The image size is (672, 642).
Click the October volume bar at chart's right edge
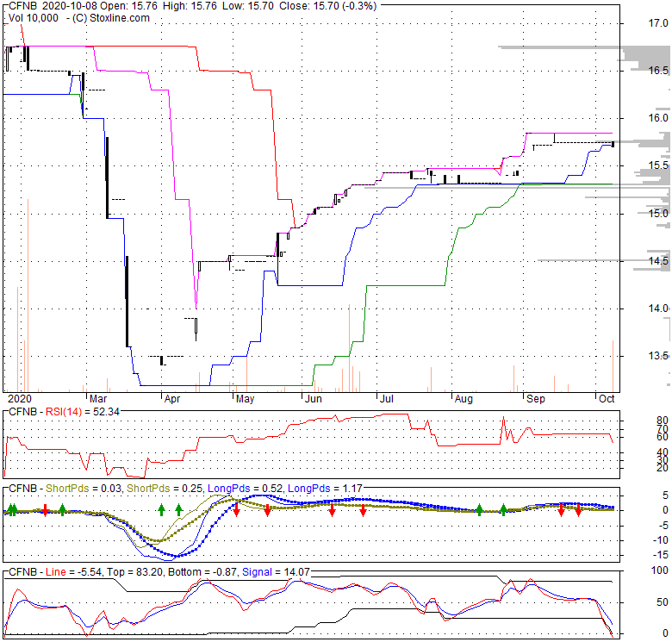coord(613,366)
